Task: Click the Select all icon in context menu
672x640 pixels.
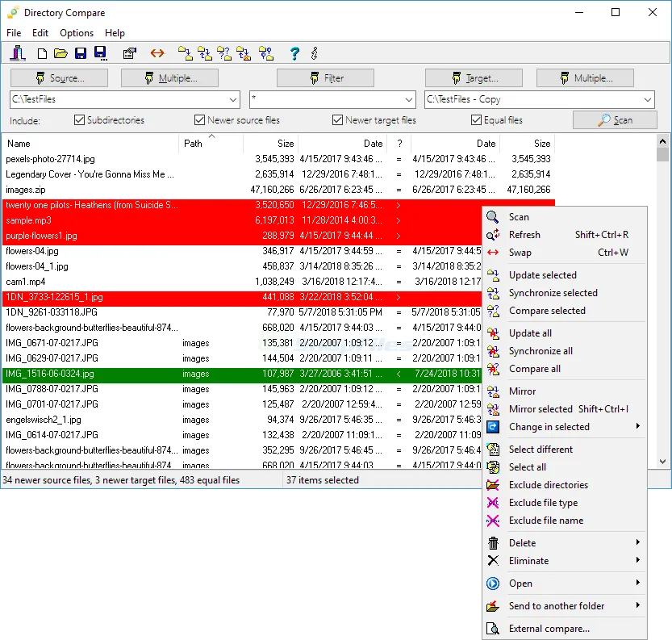Action: 493,467
